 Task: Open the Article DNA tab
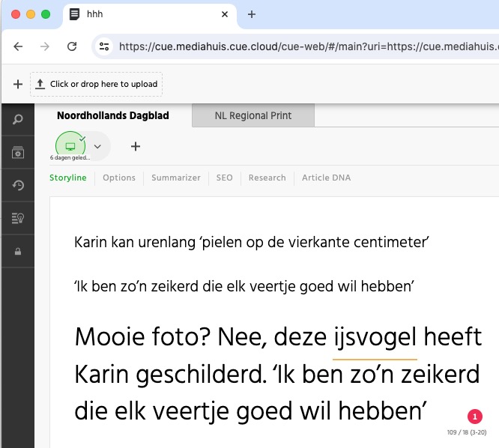click(x=326, y=178)
